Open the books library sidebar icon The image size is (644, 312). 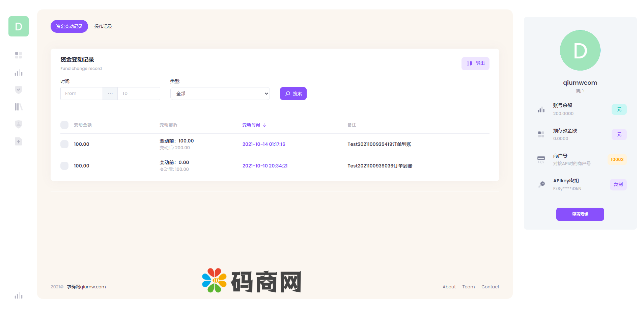tap(19, 107)
